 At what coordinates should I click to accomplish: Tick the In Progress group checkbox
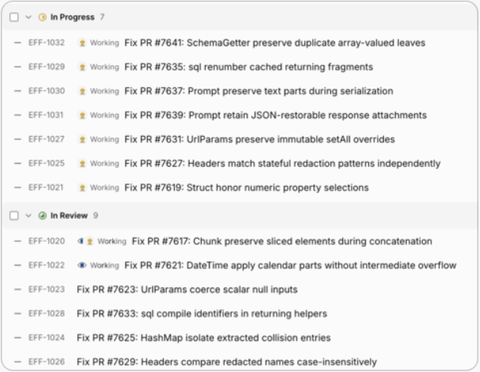tap(14, 17)
